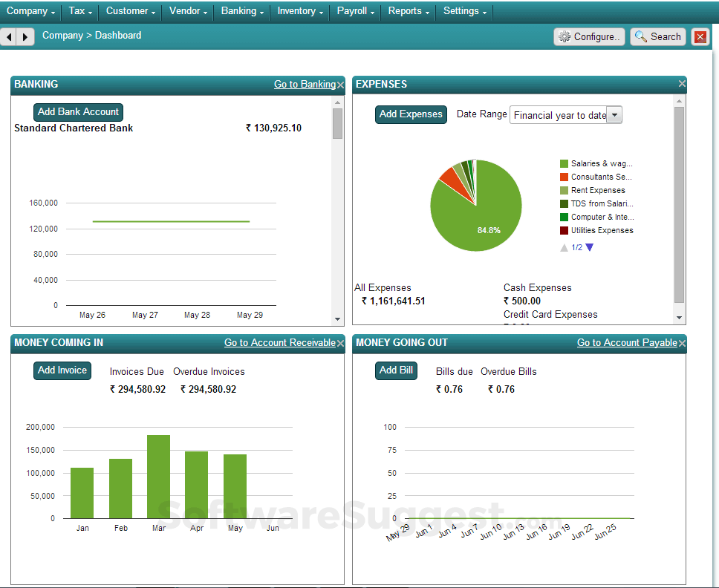Expand the Tax menu dropdown arrow
Image resolution: width=719 pixels, height=588 pixels.
89,11
